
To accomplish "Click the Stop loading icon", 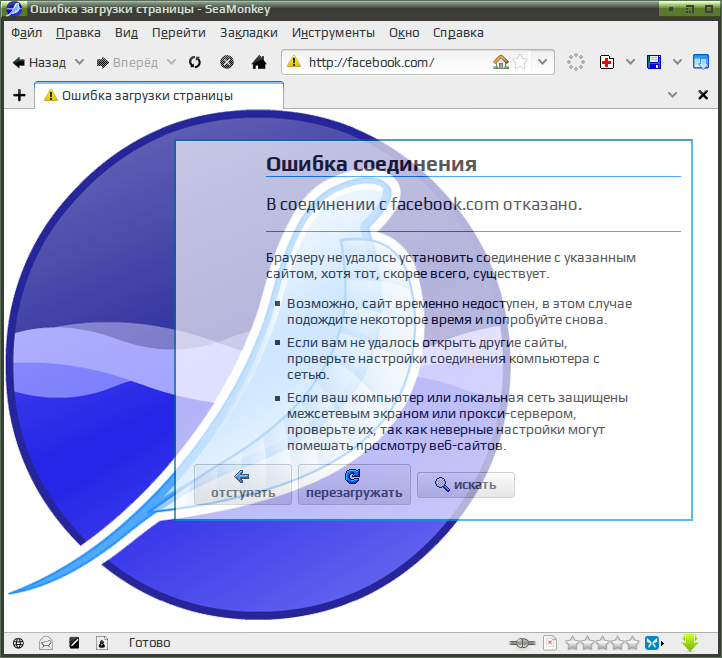I will [227, 62].
